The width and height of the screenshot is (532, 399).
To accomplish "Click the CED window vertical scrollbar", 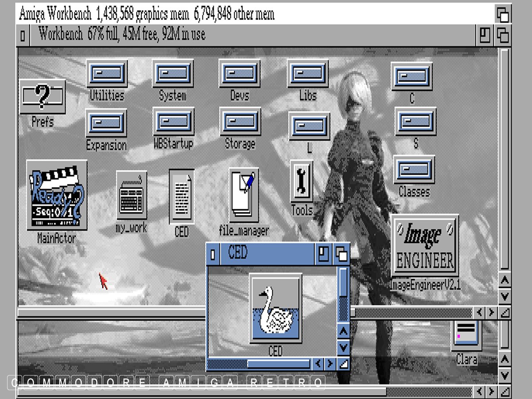I will pos(344,294).
